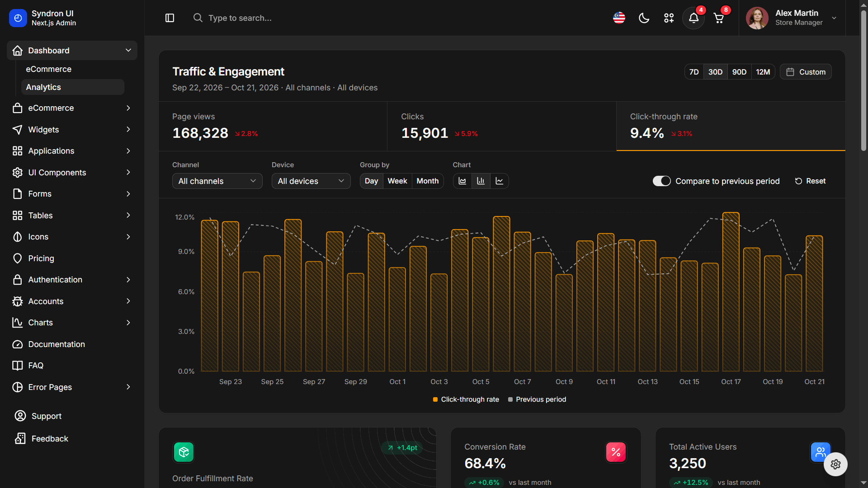Select the line chart type icon

[499, 181]
